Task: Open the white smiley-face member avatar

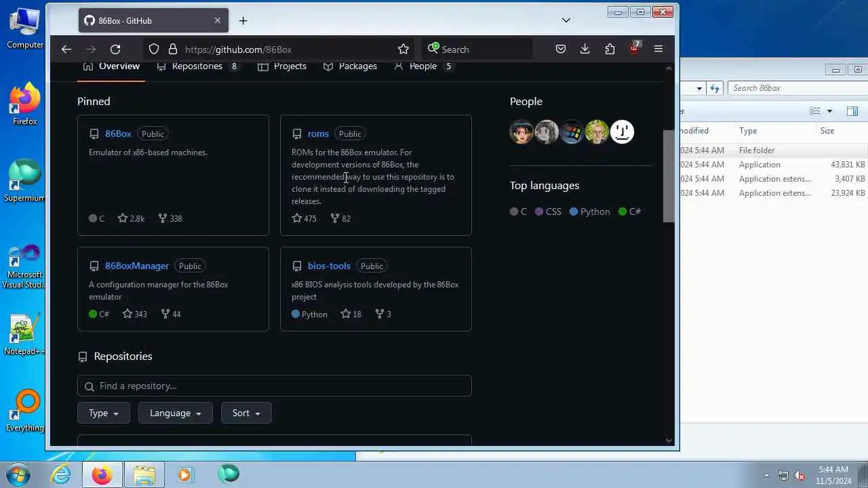Action: point(622,131)
